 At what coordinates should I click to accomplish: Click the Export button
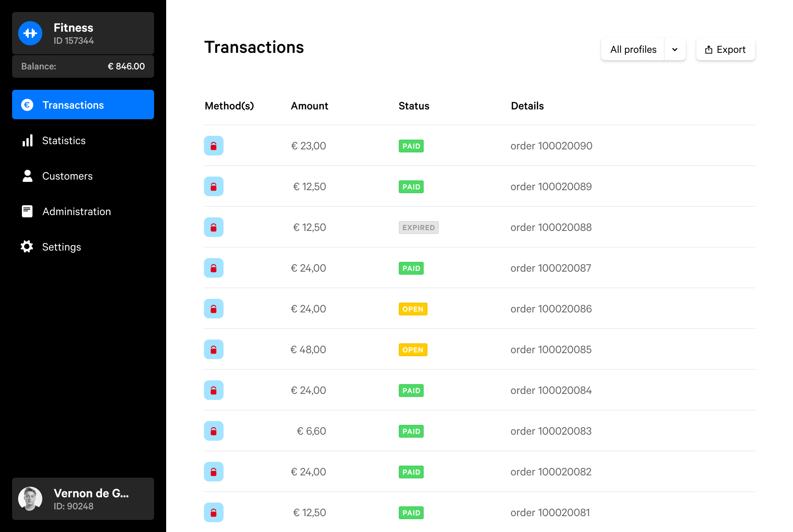tap(725, 49)
